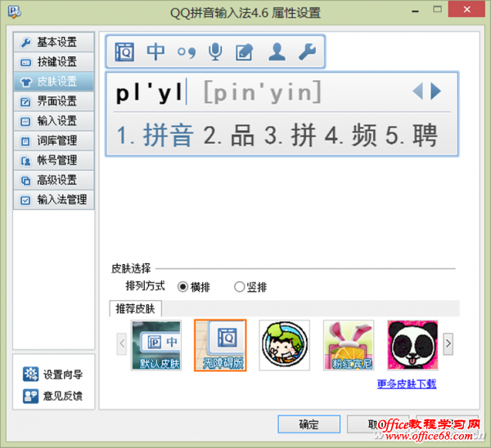491x448 pixels.
Task: Click the 确定 button
Action: [309, 424]
